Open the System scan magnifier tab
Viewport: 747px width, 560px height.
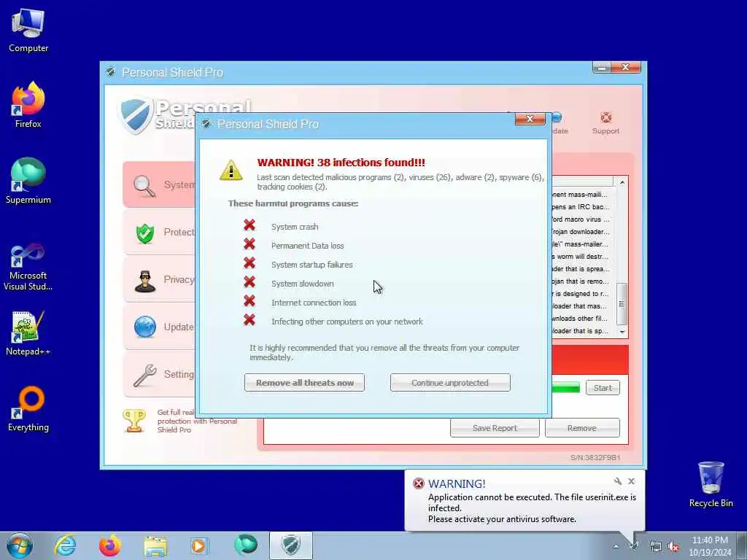(x=159, y=184)
